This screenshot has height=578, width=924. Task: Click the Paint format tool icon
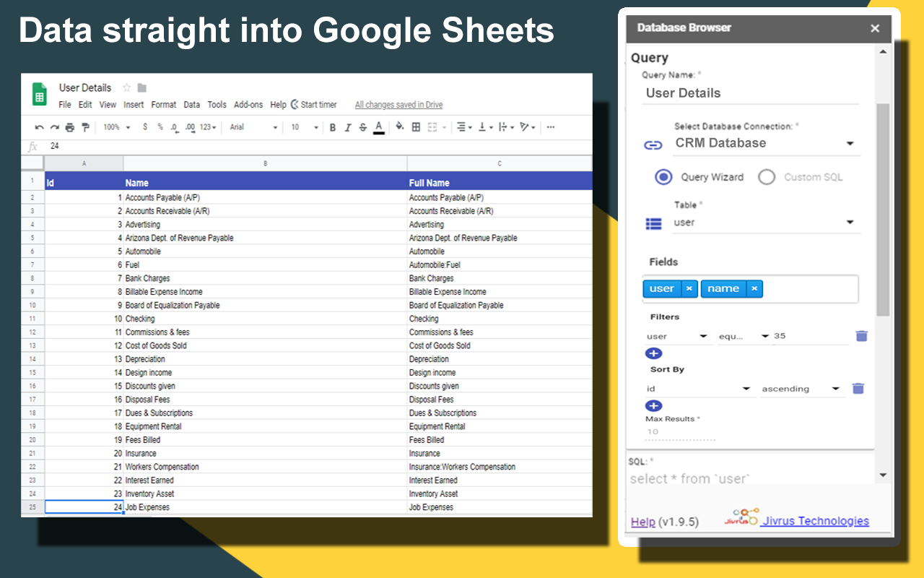(x=86, y=127)
